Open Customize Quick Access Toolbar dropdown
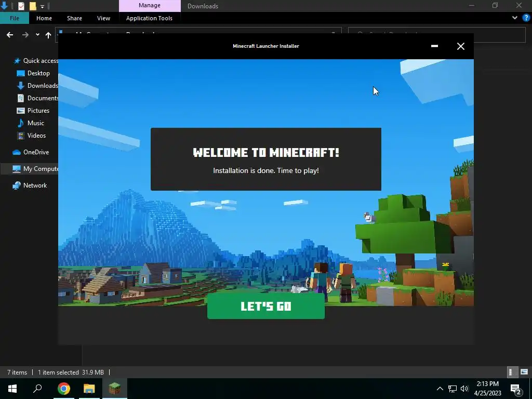Viewport: 532px width, 399px height. 43,6
